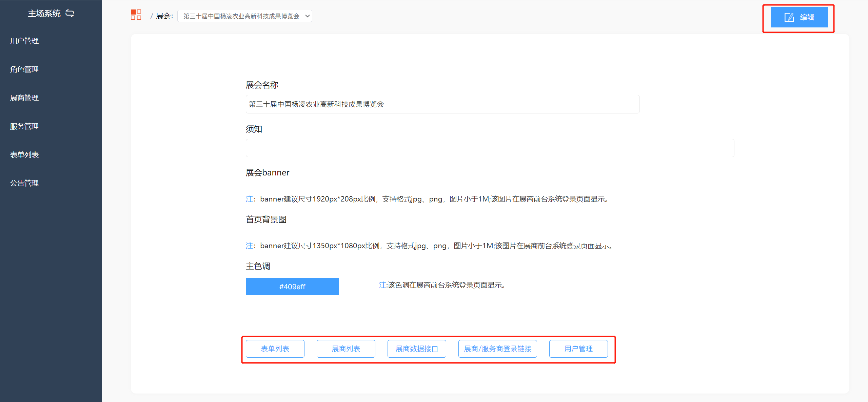Click the 展会名称 input field
The width and height of the screenshot is (868, 402).
(x=442, y=104)
